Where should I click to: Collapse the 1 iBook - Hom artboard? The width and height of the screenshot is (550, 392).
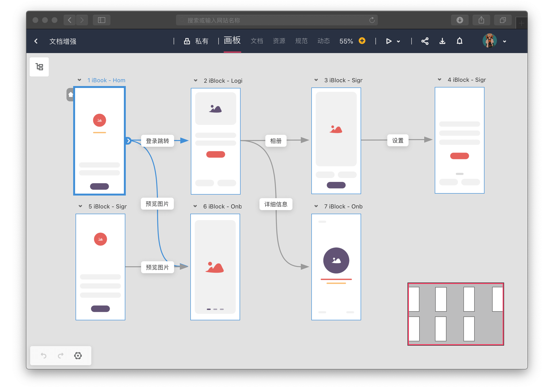point(79,80)
